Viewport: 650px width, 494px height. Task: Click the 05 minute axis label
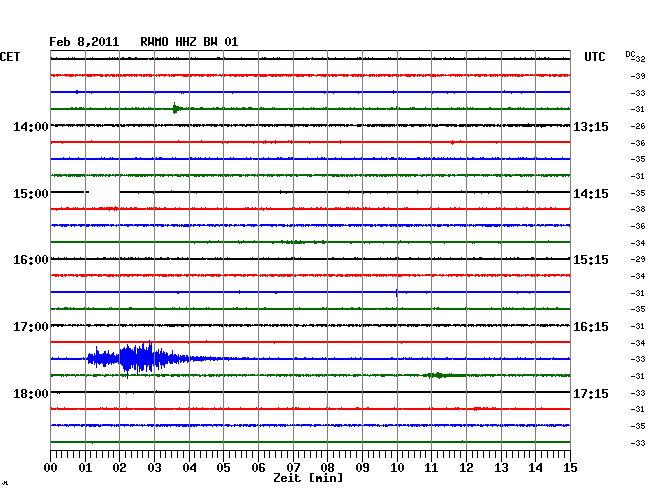(223, 468)
